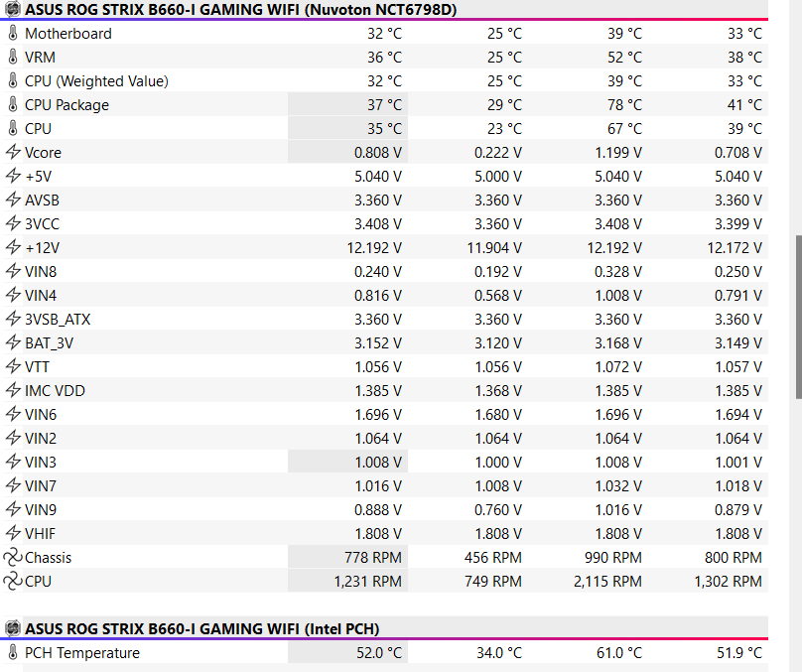Click the voltage bolt icon beside VIN8
Image resolution: width=802 pixels, height=672 pixels.
(13, 272)
